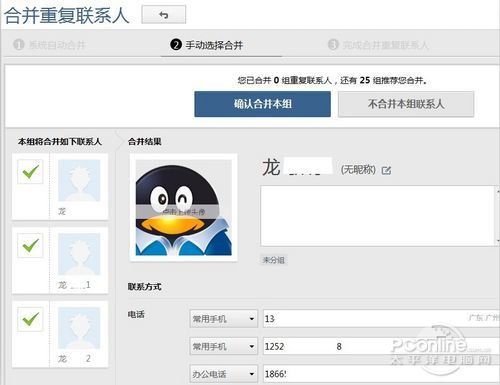Click the 联系方式 section heading

[x=144, y=287]
